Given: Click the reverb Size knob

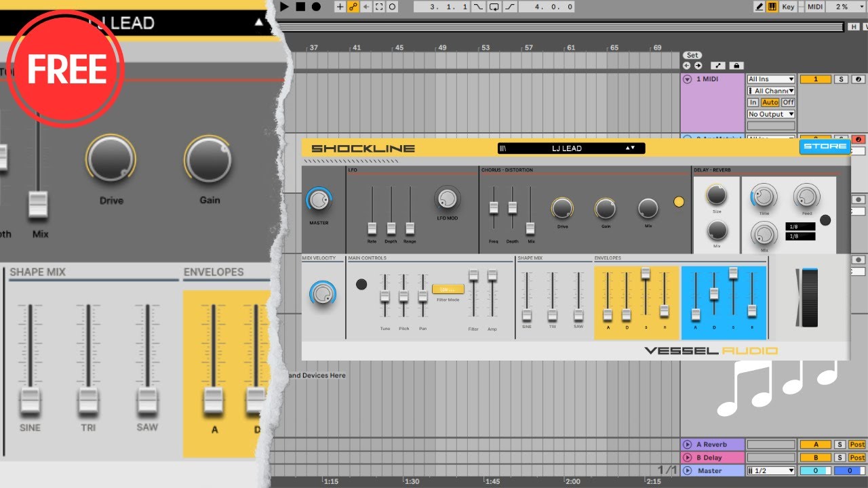Looking at the screenshot, I should 717,195.
